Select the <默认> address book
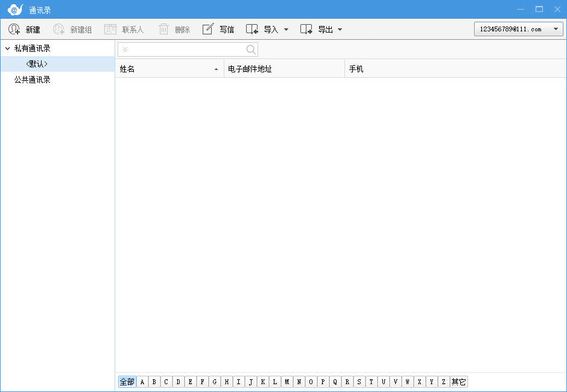This screenshot has width=567, height=392. (57, 64)
